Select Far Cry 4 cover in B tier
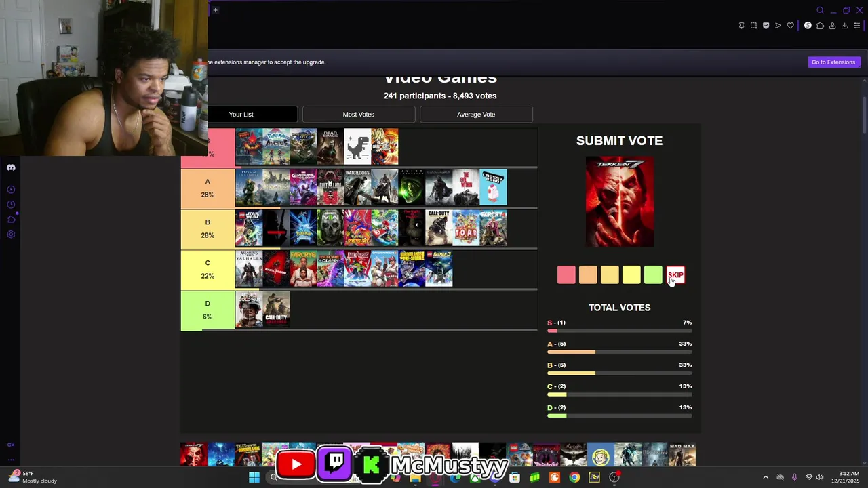868x488 pixels. pyautogui.click(x=493, y=228)
